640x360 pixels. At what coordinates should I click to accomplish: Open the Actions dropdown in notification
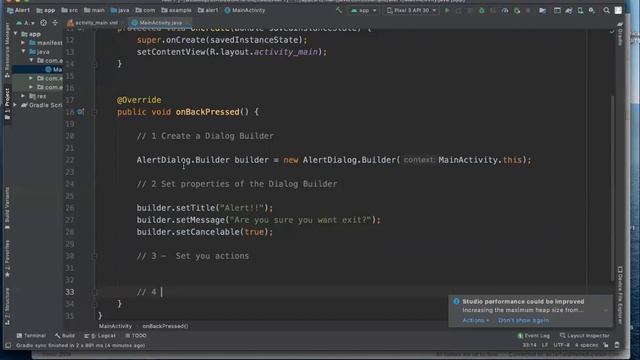(476, 320)
